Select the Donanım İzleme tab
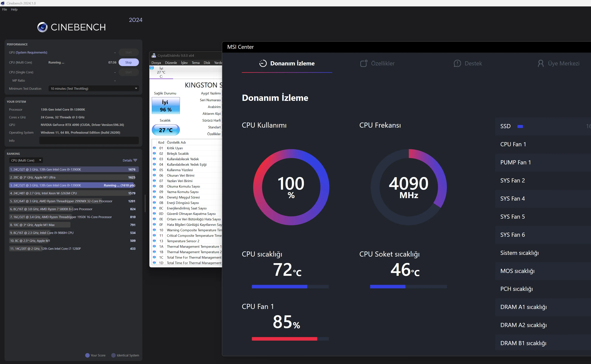Screen dimensions: 591x364 coord(287,63)
